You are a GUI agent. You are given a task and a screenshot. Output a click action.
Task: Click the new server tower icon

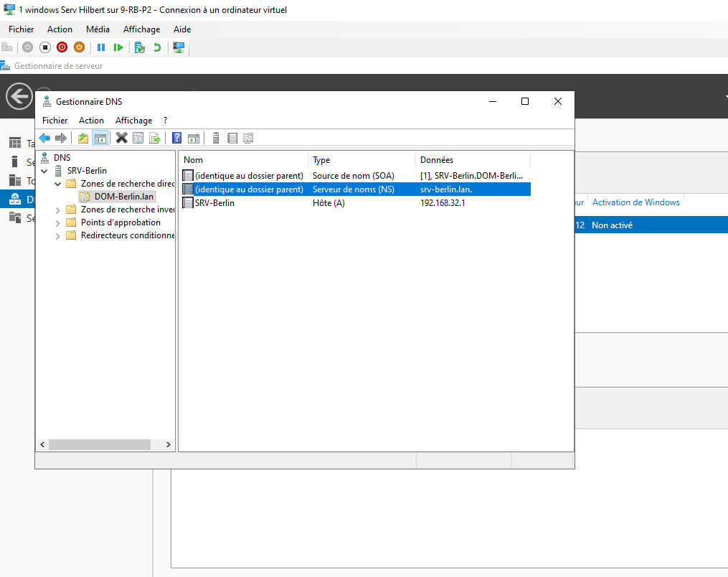215,138
